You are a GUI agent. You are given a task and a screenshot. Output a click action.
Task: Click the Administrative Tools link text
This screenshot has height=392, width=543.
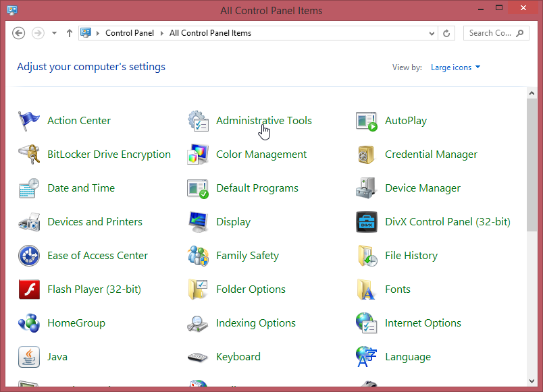264,121
